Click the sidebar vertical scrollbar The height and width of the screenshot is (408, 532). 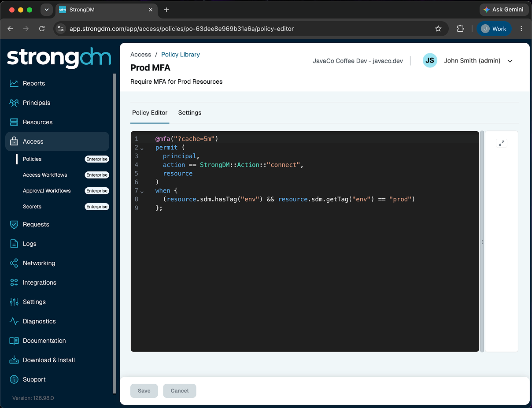(115, 234)
